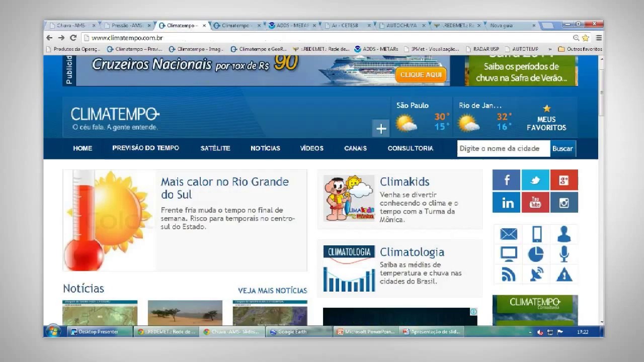Reload the page with the refresh icon
Viewport: 644px width, 362px height.
(73, 38)
